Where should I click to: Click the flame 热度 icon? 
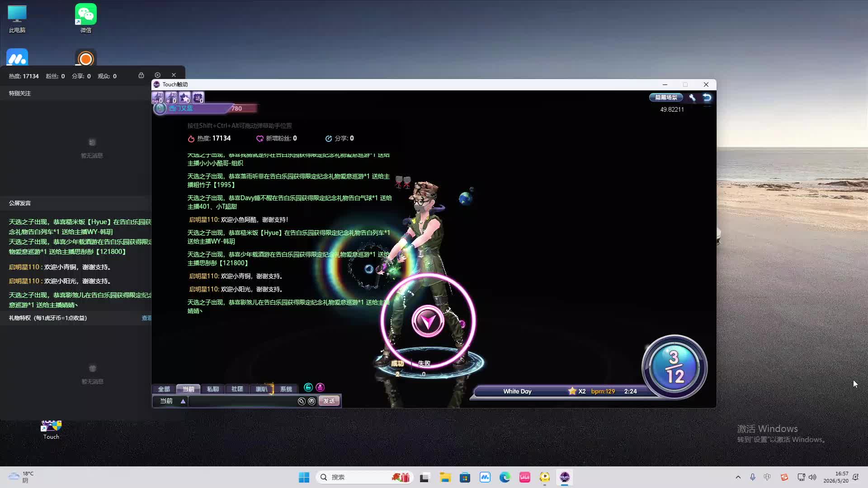[x=191, y=139]
